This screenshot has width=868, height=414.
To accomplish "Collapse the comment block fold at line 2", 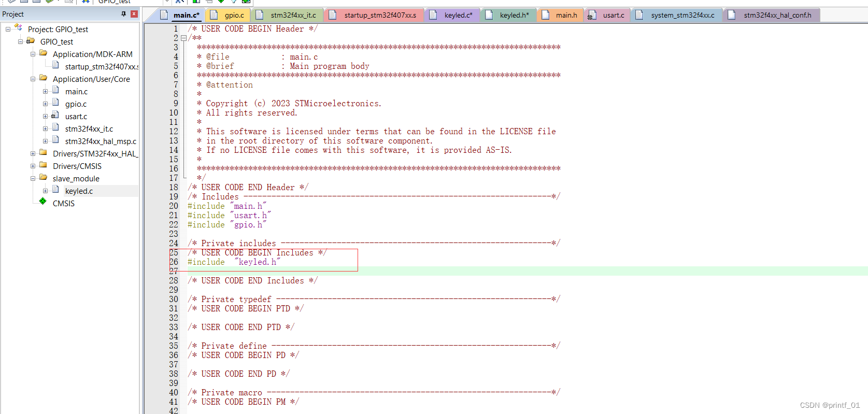I will click(183, 38).
